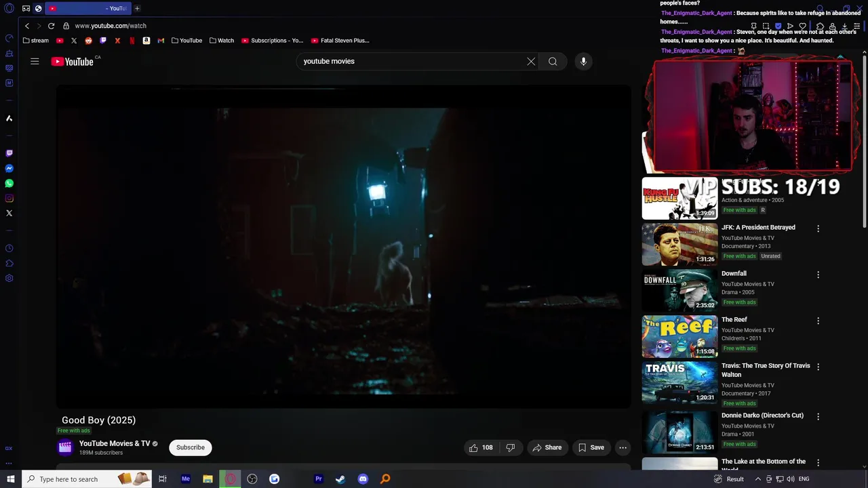Open GX Control speedometer in the sidebar

[9, 38]
